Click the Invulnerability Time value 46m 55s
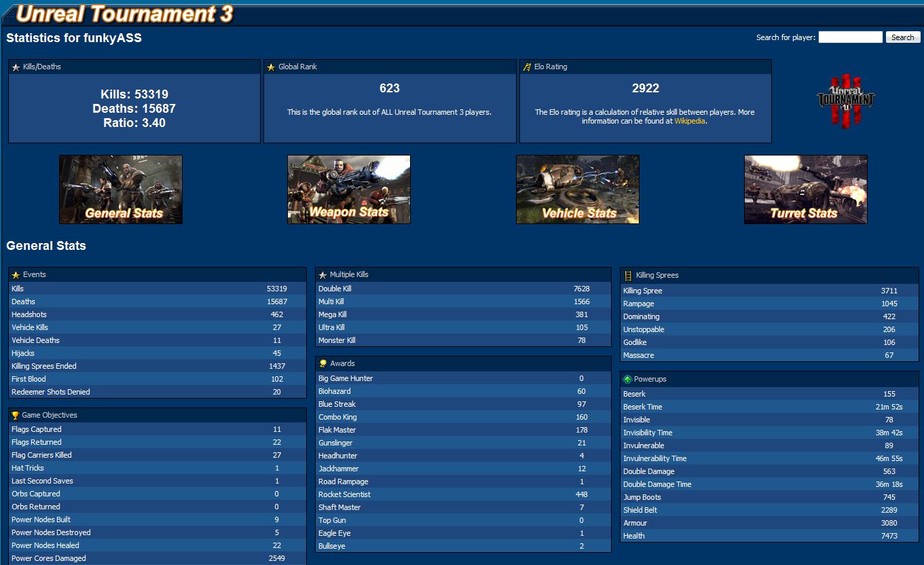Image resolution: width=924 pixels, height=565 pixels. coord(889,458)
